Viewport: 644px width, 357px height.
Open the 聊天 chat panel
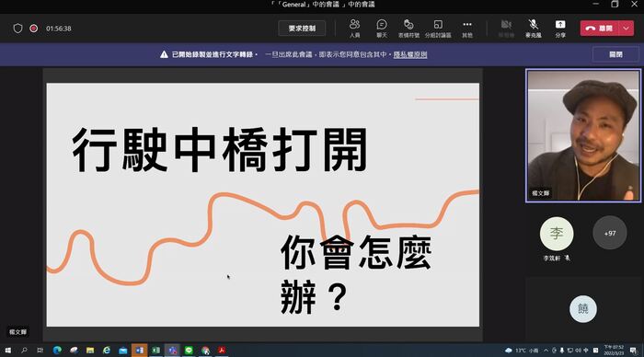382,29
